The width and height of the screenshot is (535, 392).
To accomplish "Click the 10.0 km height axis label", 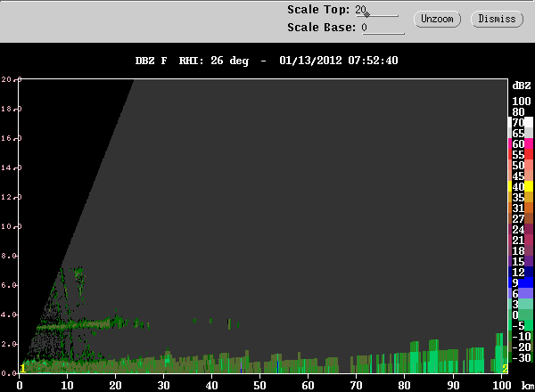I will 9,226.
